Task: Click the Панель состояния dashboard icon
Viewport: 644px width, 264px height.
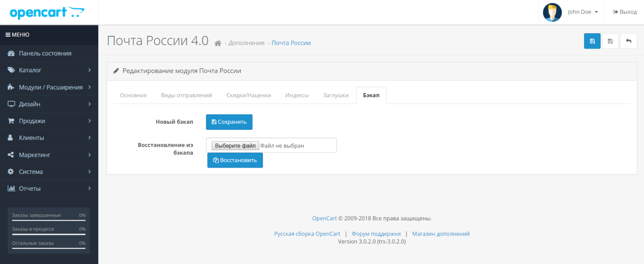Action: [x=11, y=53]
